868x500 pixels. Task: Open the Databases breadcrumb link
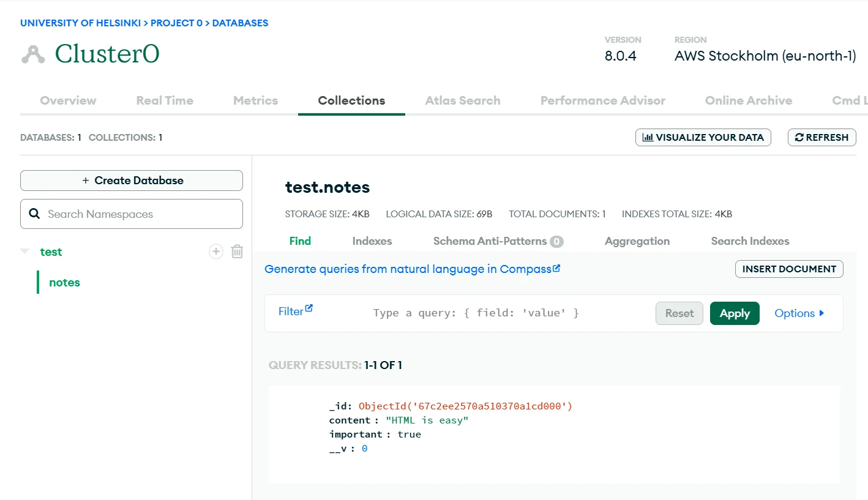point(240,23)
